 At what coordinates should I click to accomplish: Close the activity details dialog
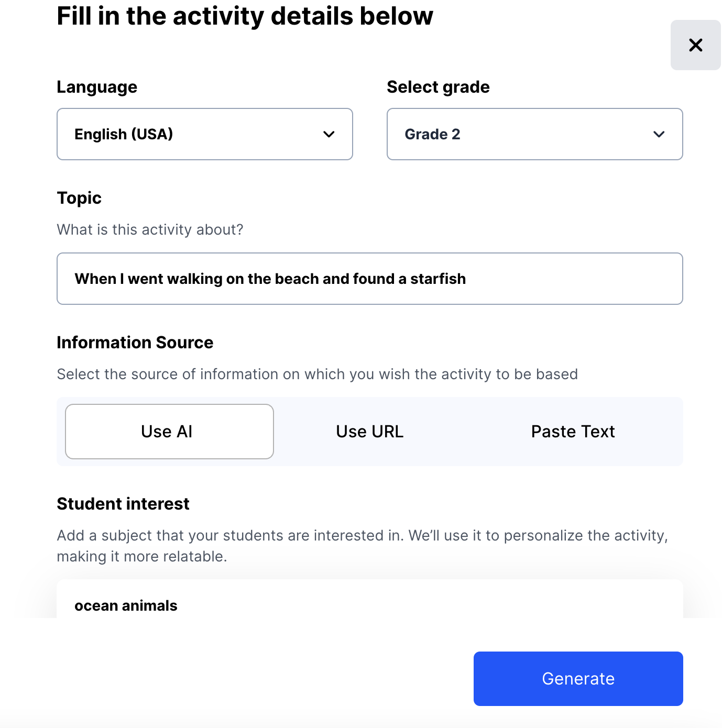(x=695, y=45)
